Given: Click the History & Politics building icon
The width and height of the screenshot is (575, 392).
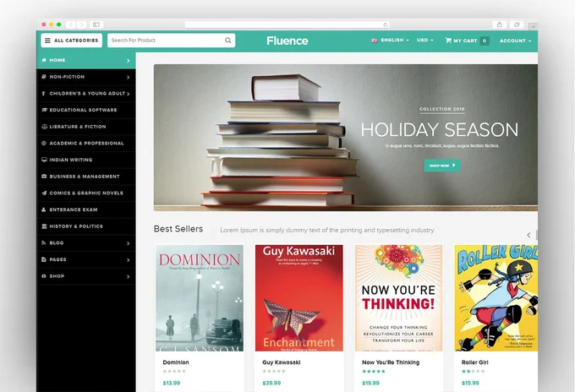Looking at the screenshot, I should 44,226.
